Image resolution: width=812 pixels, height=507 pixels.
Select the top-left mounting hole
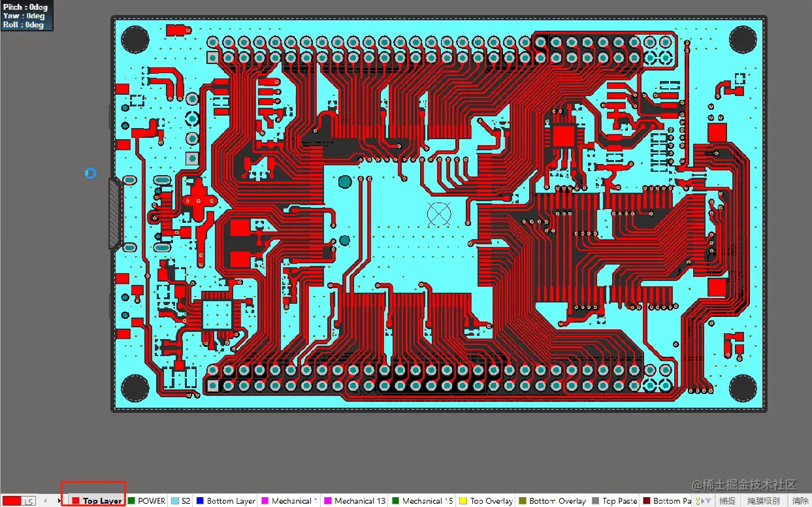[135, 40]
